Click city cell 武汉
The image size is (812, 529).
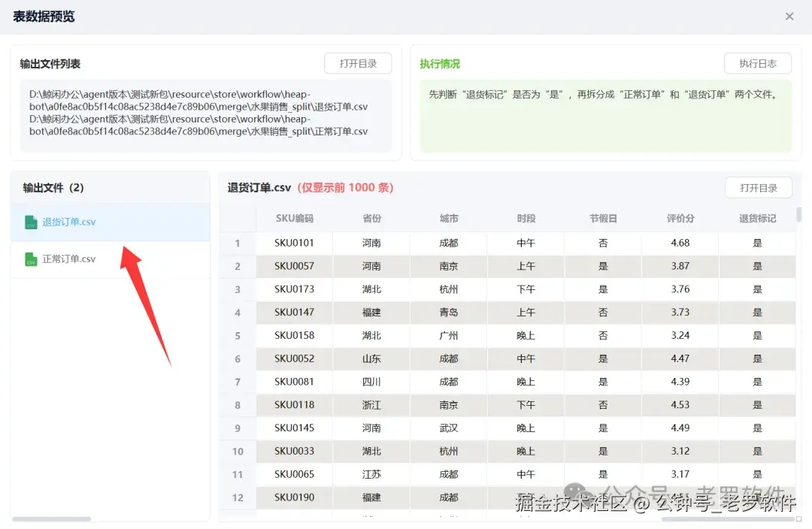pyautogui.click(x=448, y=428)
